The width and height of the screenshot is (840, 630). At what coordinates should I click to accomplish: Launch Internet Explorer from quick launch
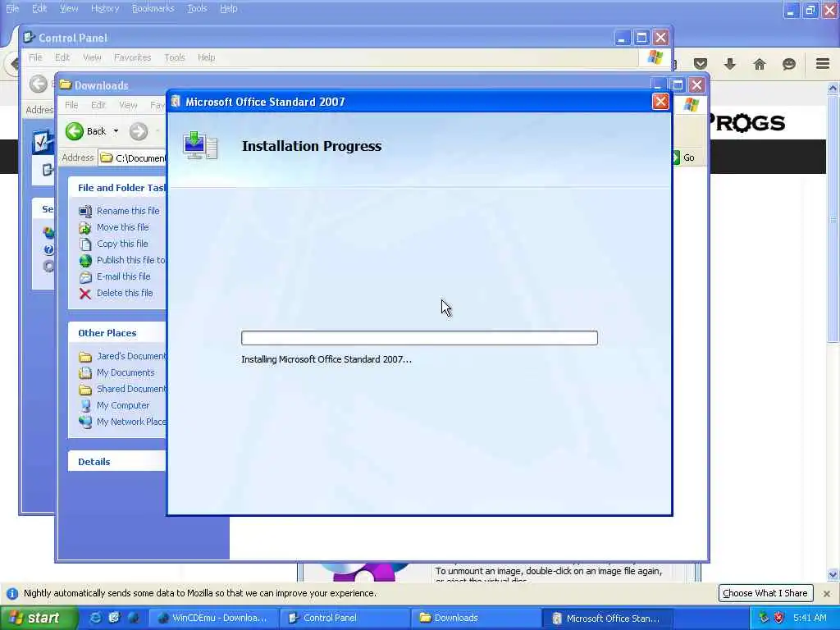pyautogui.click(x=95, y=618)
